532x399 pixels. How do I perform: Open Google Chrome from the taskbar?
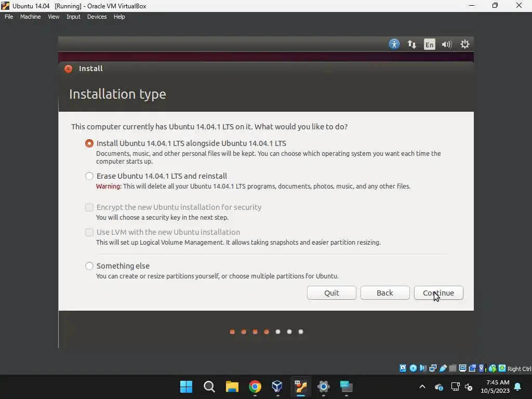(255, 387)
